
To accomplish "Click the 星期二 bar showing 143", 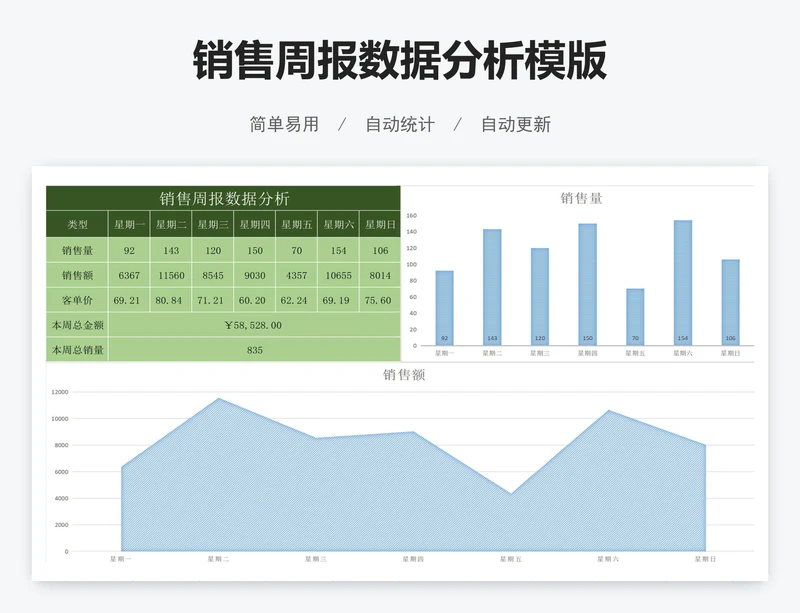I will click(492, 280).
